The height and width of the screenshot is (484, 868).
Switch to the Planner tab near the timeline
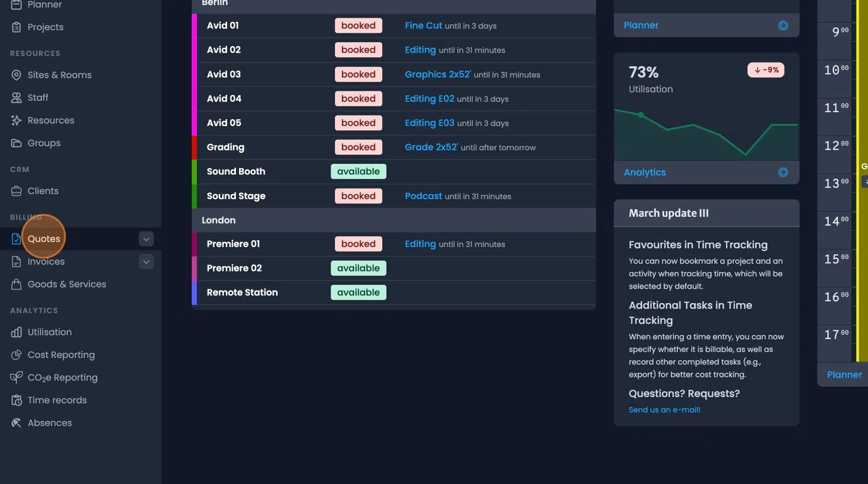click(843, 374)
